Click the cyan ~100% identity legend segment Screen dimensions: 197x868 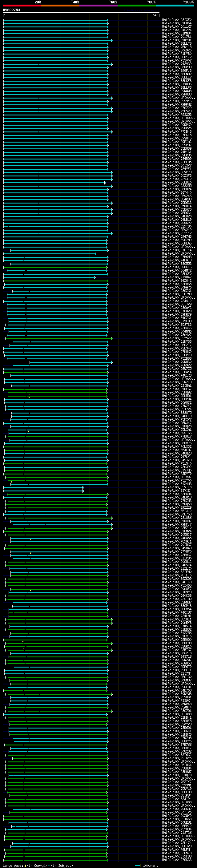coord(175,6)
